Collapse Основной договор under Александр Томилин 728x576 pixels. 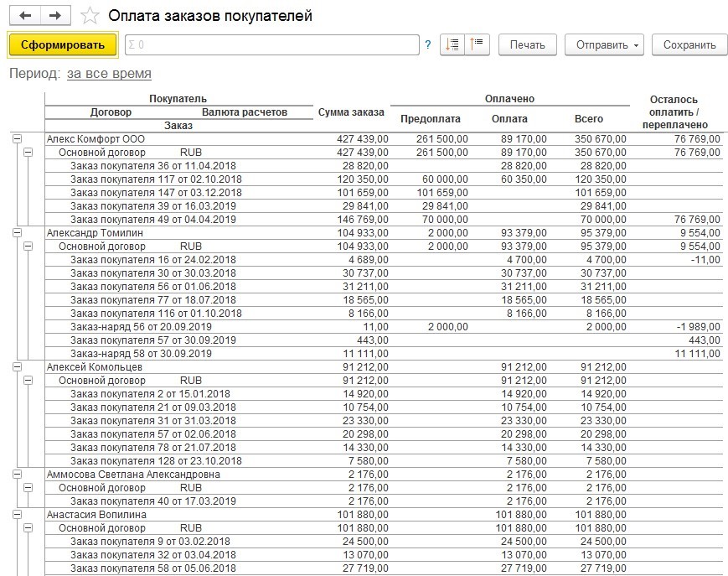coord(29,246)
